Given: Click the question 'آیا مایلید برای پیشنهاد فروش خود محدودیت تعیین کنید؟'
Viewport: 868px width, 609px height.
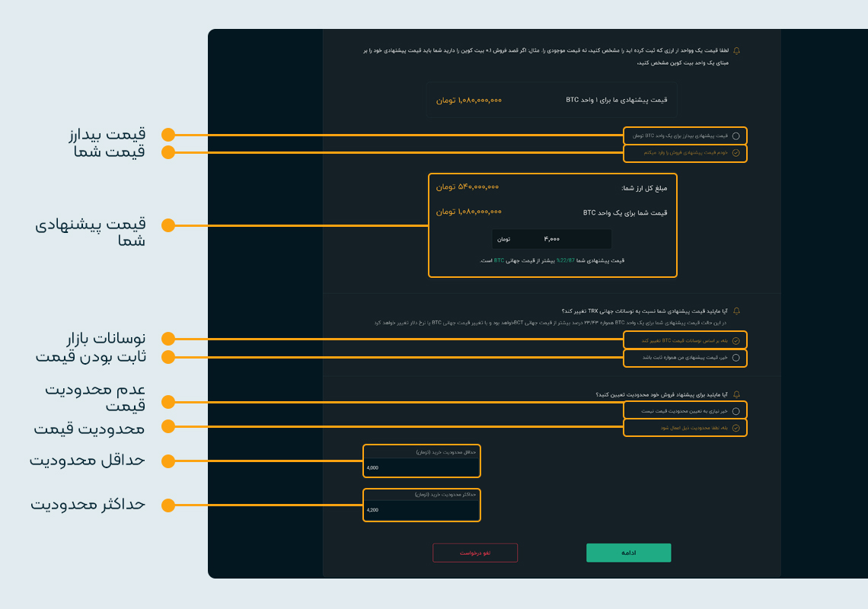Looking at the screenshot, I should point(662,395).
